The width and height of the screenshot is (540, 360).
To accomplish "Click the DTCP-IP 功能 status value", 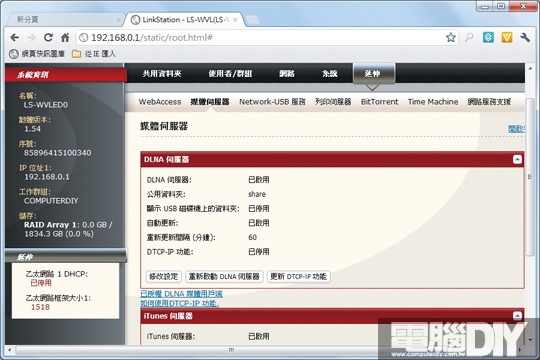I will click(259, 252).
